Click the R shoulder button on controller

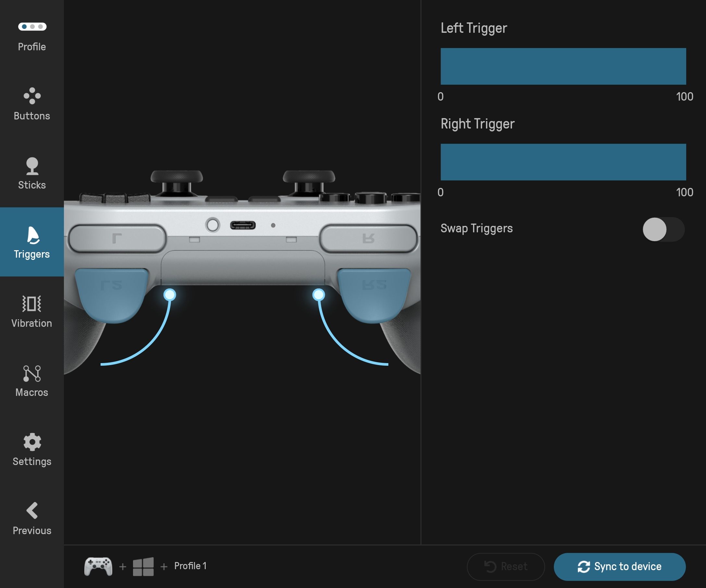click(x=368, y=239)
